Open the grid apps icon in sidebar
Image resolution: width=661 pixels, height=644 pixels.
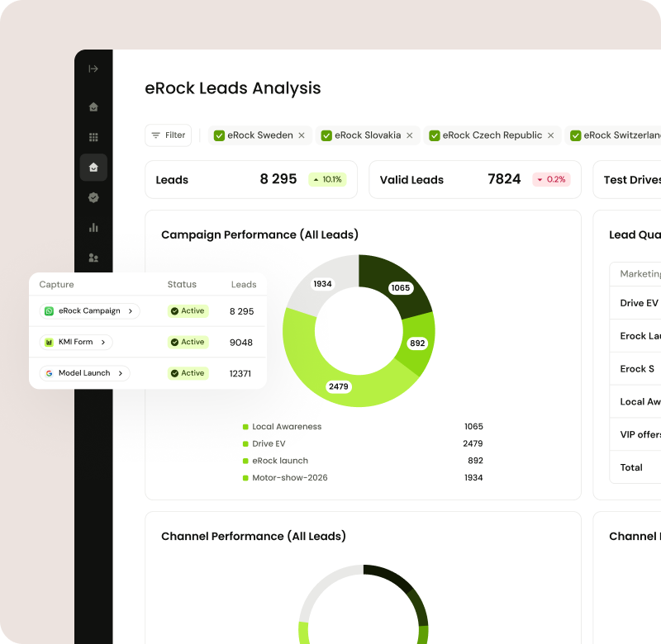(x=93, y=137)
